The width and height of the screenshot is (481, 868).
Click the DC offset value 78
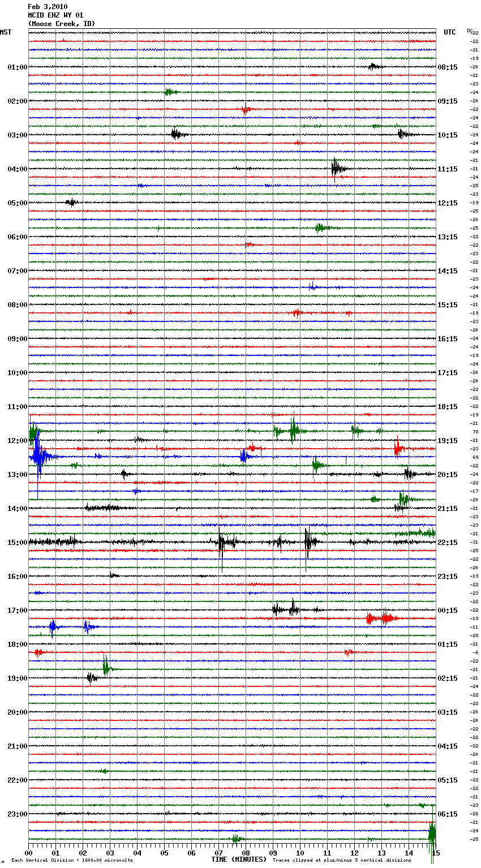click(x=475, y=432)
